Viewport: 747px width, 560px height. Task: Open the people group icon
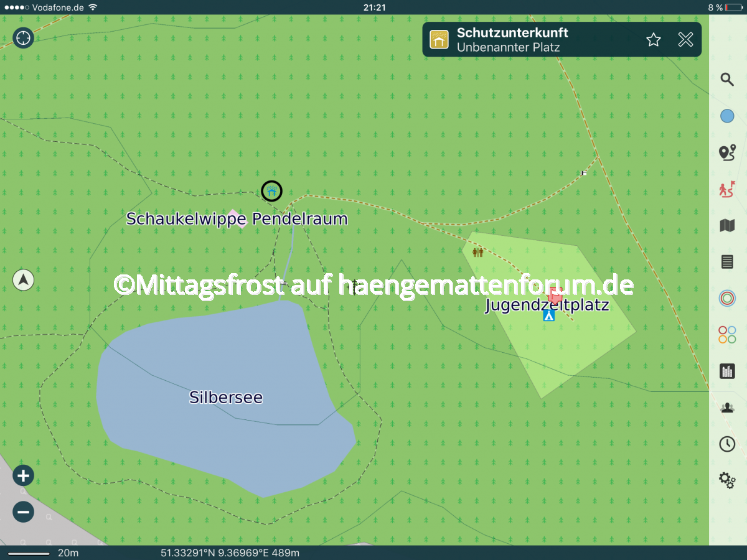tap(726, 408)
